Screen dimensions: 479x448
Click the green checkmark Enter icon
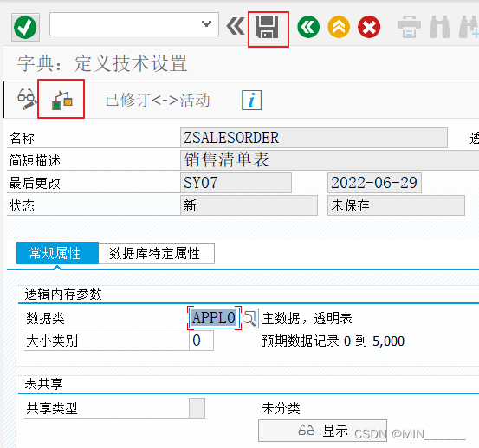tap(25, 27)
